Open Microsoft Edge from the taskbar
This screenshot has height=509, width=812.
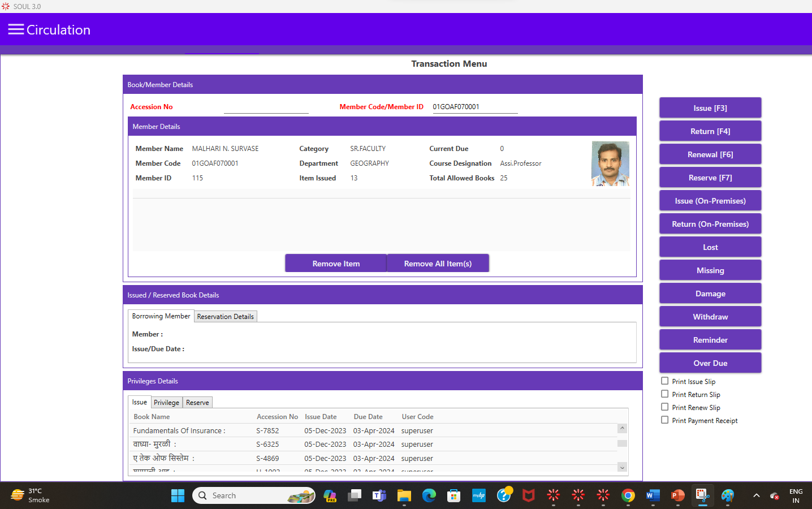[429, 495]
